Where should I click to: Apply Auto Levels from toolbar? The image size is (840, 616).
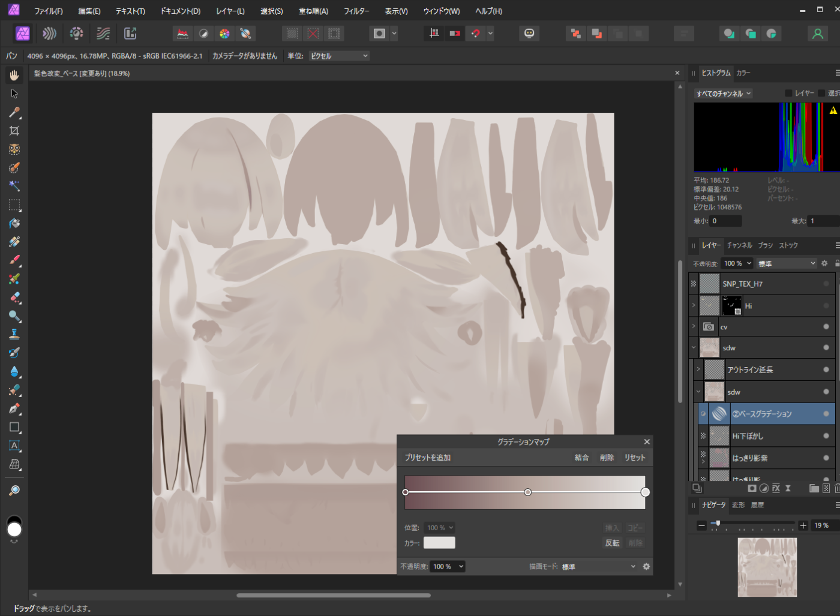[182, 34]
